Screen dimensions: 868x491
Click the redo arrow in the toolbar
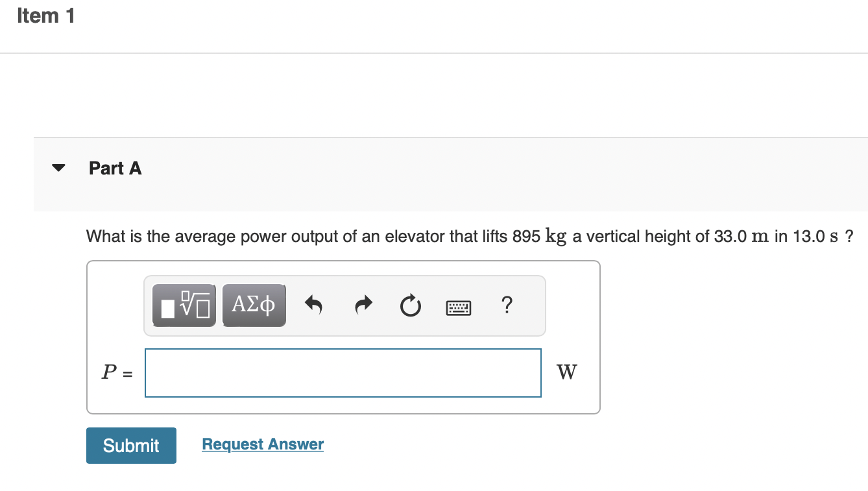363,305
